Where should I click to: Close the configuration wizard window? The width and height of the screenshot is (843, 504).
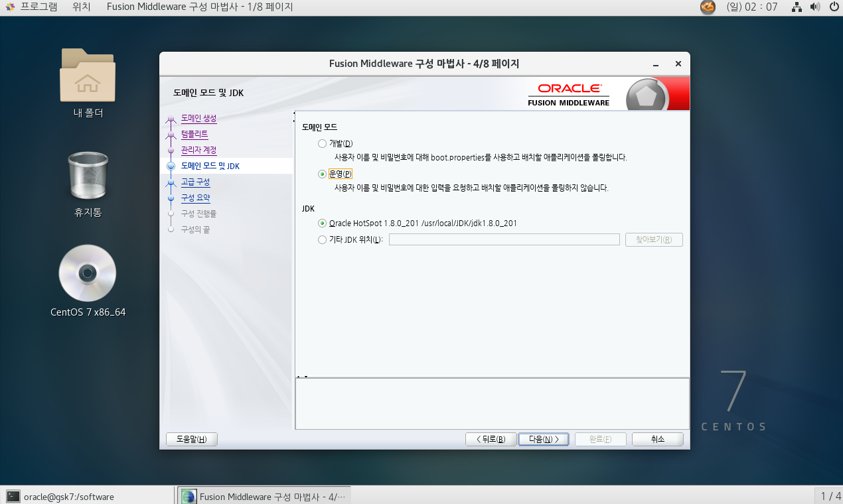[x=678, y=64]
